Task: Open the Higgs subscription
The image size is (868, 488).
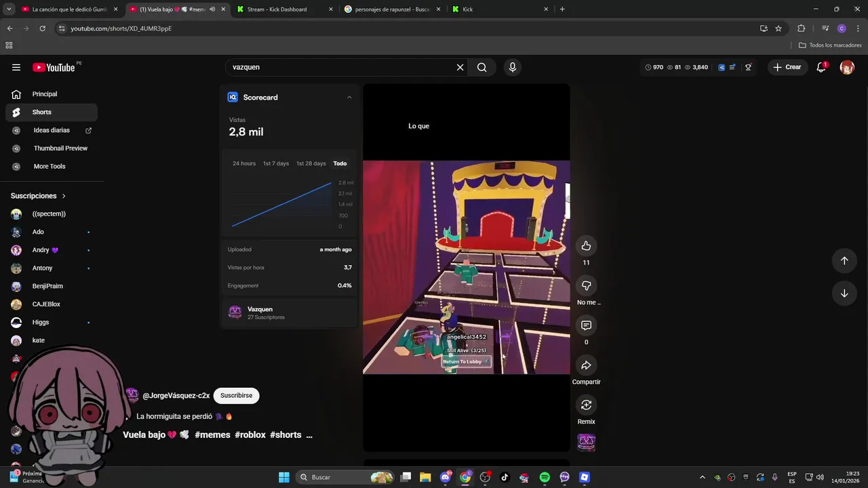Action: coord(52,323)
